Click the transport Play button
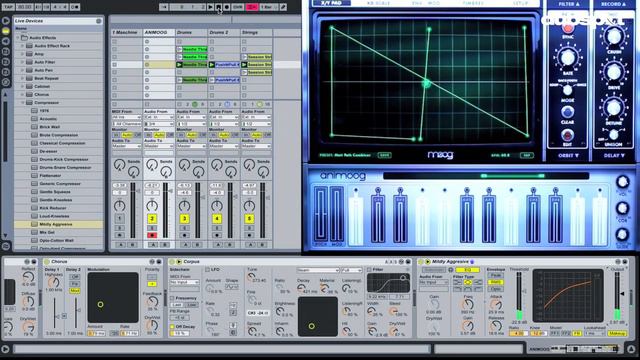This screenshot has height=360, width=640. [210, 7]
